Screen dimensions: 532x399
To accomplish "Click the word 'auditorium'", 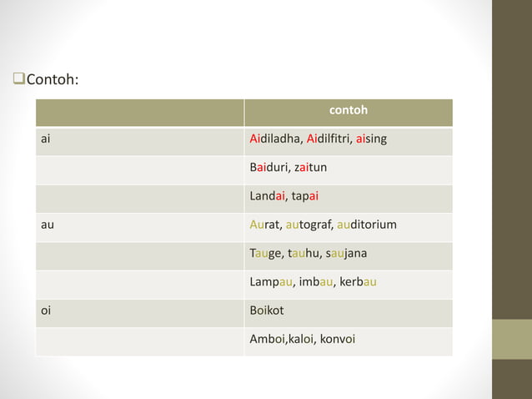I will 367,225.
